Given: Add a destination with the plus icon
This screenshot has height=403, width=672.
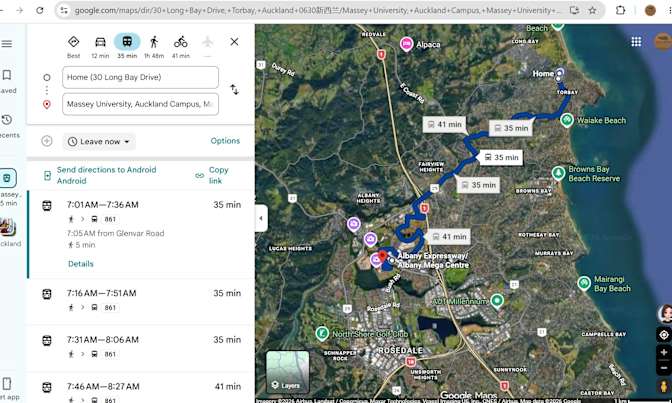Looking at the screenshot, I should tap(47, 141).
